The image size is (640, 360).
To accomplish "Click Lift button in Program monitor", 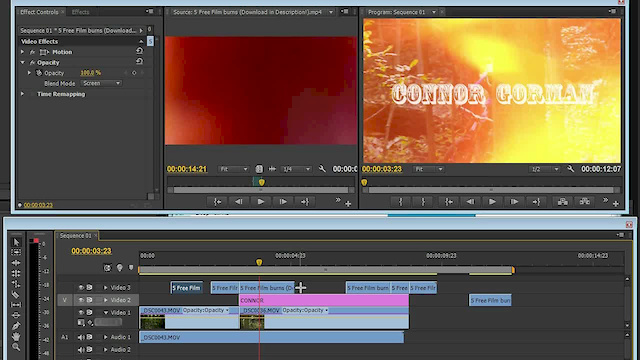I will pos(562,202).
